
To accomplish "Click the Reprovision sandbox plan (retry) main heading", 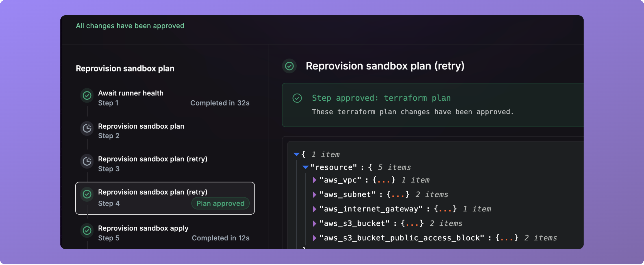I will pos(385,66).
